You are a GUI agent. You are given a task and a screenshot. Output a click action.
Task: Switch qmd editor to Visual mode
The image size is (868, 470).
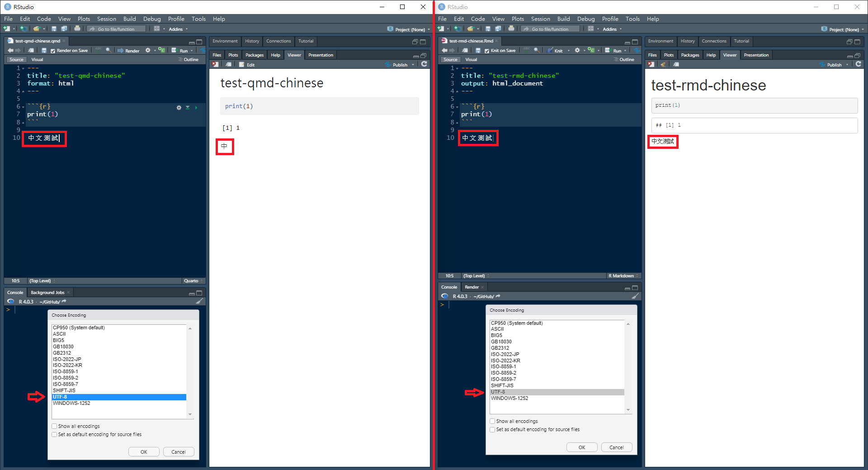[x=37, y=60]
